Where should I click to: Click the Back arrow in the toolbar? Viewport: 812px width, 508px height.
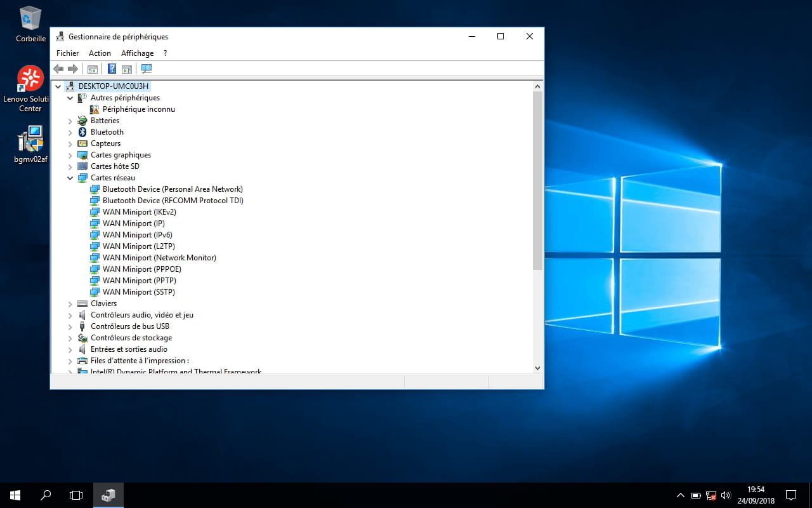coord(58,69)
